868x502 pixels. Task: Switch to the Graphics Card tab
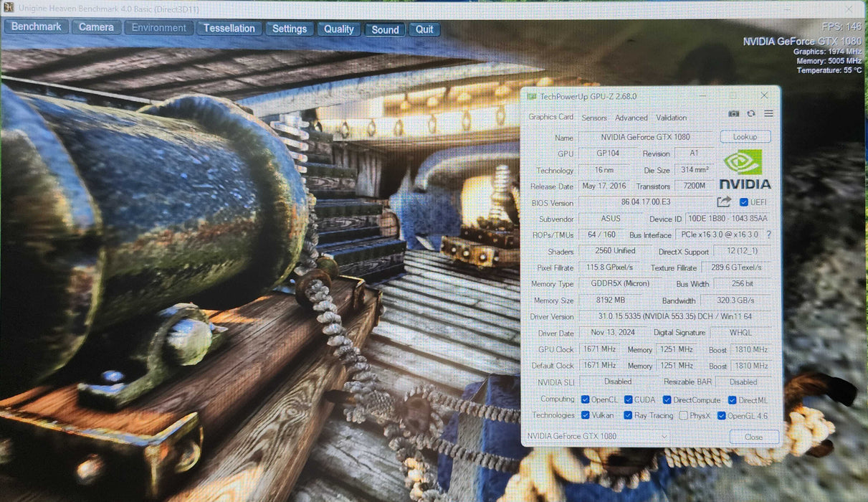pyautogui.click(x=550, y=117)
